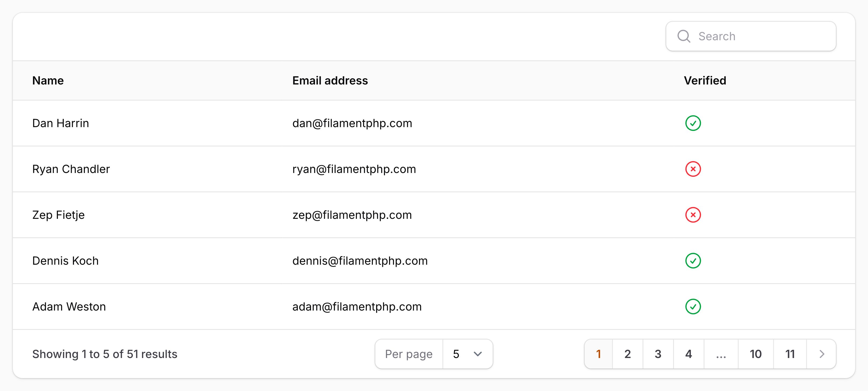Click the Verified column header
The image size is (868, 391).
pos(705,81)
